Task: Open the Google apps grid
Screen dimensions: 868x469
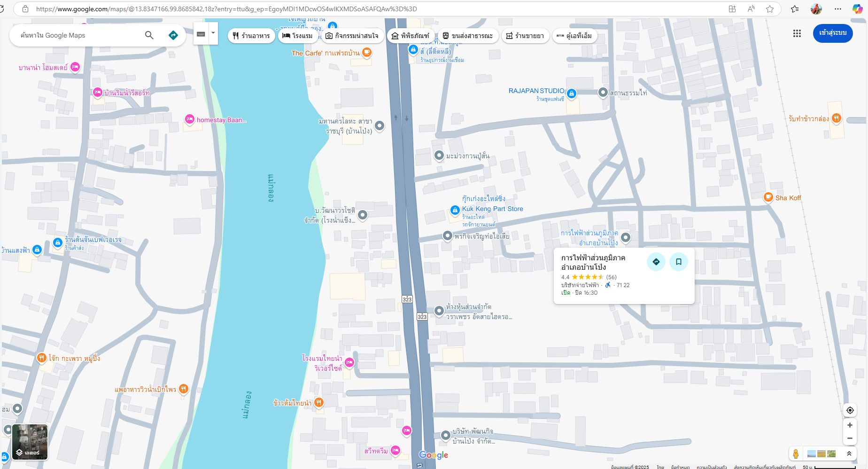Action: click(x=797, y=33)
